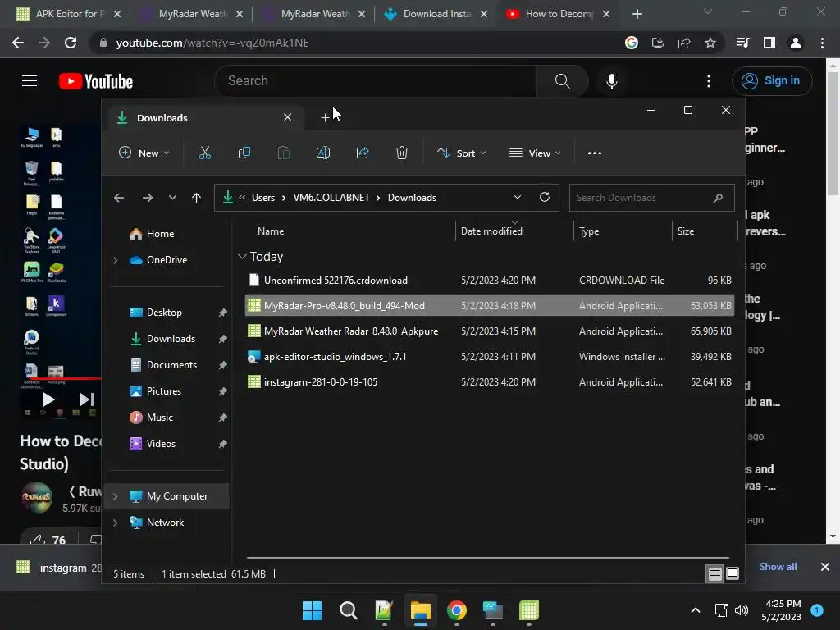
Task: Select VM6.COLLABNET in the address breadcrumb
Action: point(331,198)
